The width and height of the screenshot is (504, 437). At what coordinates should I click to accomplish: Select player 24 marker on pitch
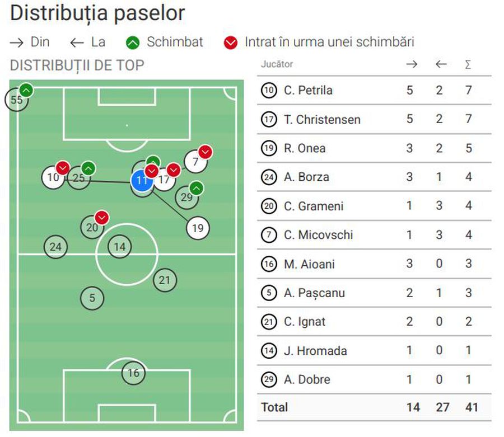click(55, 247)
